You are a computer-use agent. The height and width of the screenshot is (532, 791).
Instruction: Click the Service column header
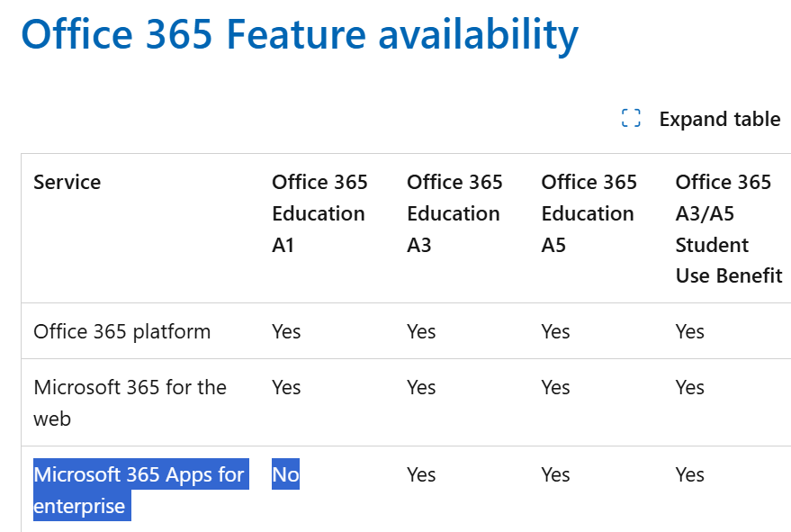[x=67, y=182]
